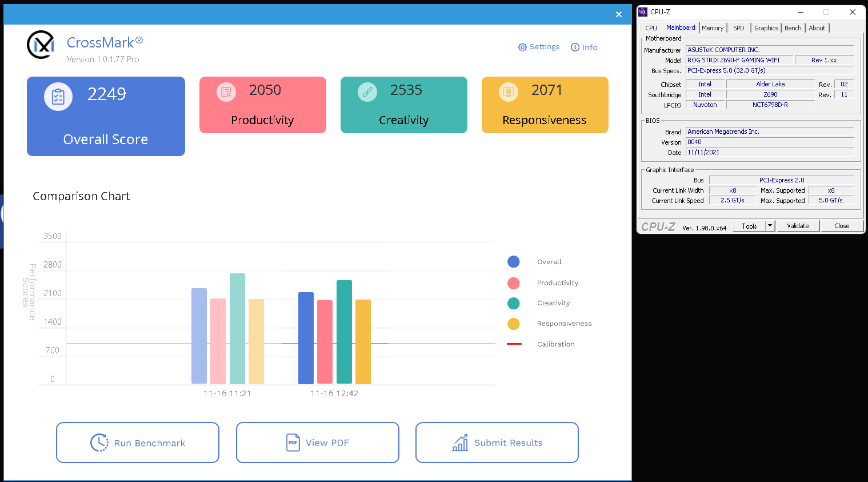Toggle Productivity series legend dot
The width and height of the screenshot is (868, 482).
click(x=514, y=283)
